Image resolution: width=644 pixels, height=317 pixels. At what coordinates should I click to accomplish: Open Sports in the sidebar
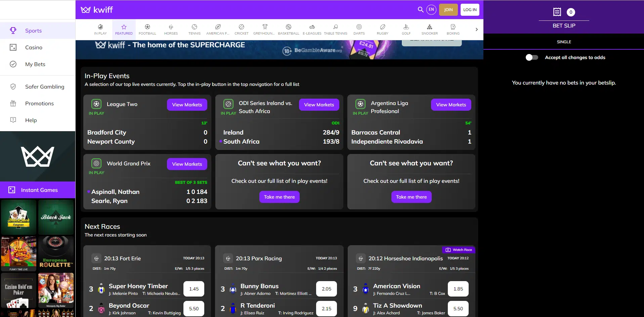point(38,31)
